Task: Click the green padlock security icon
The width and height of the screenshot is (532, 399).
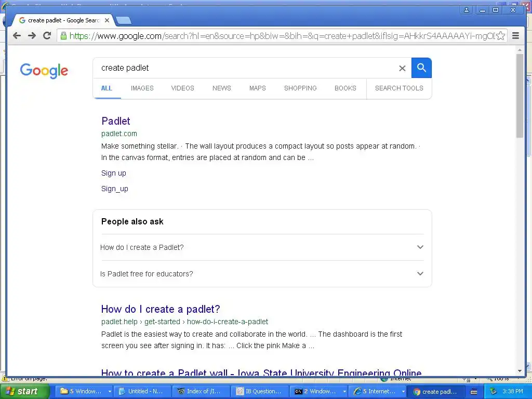Action: [63, 36]
